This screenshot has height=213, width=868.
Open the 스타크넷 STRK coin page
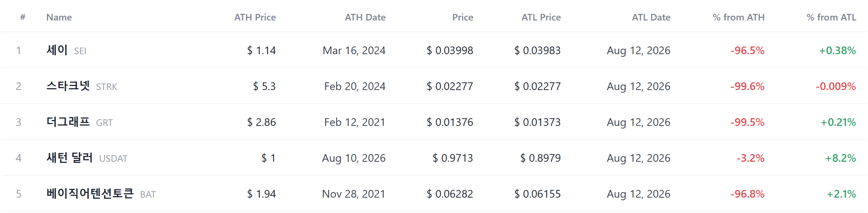[x=82, y=86]
